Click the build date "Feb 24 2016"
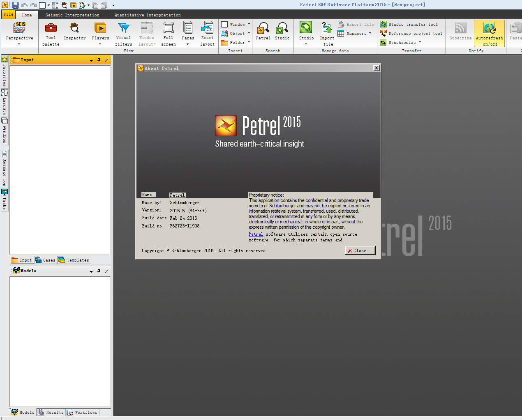Image resolution: width=522 pixels, height=420 pixels. pos(183,218)
